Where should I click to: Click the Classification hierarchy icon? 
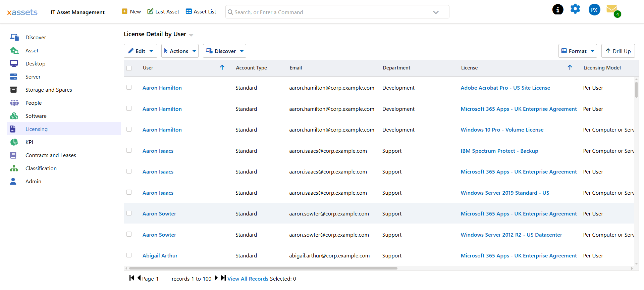[14, 168]
